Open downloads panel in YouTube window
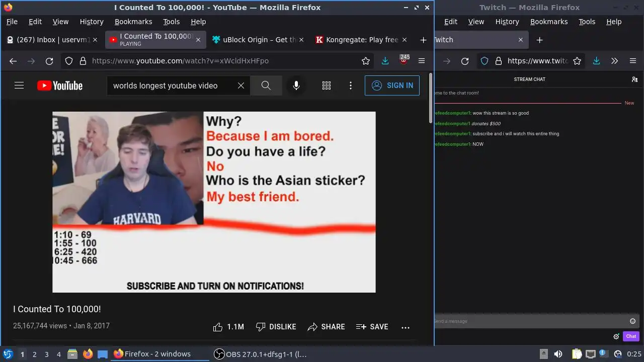Image resolution: width=644 pixels, height=362 pixels. (385, 61)
